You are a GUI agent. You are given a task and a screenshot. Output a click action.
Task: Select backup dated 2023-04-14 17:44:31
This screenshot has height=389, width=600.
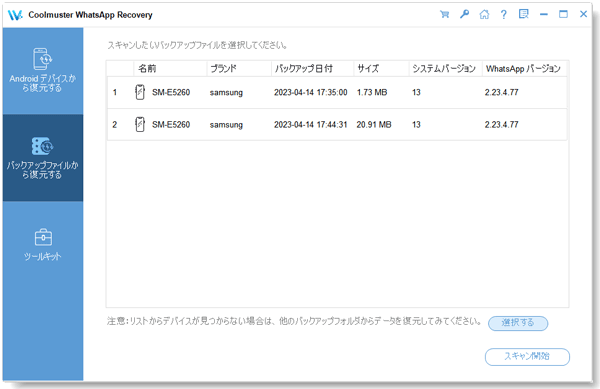click(311, 124)
